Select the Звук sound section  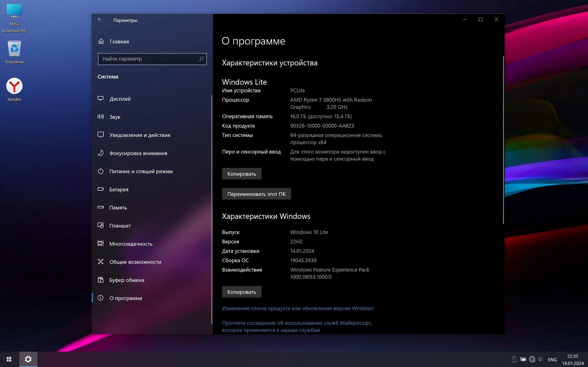point(115,117)
